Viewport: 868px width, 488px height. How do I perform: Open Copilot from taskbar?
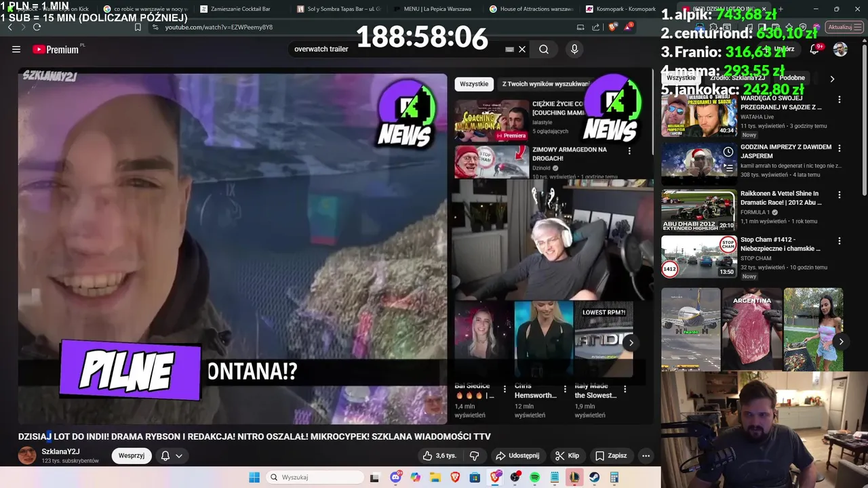point(416,477)
